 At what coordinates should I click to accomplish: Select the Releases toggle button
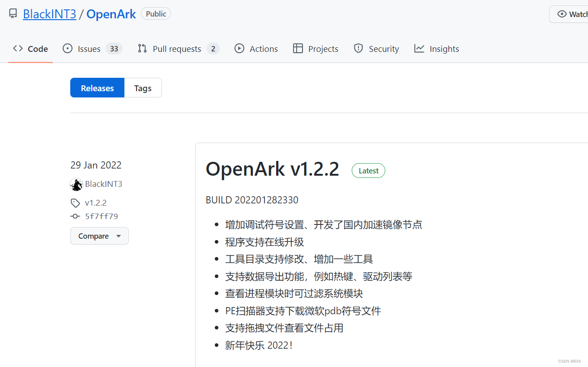coord(97,88)
